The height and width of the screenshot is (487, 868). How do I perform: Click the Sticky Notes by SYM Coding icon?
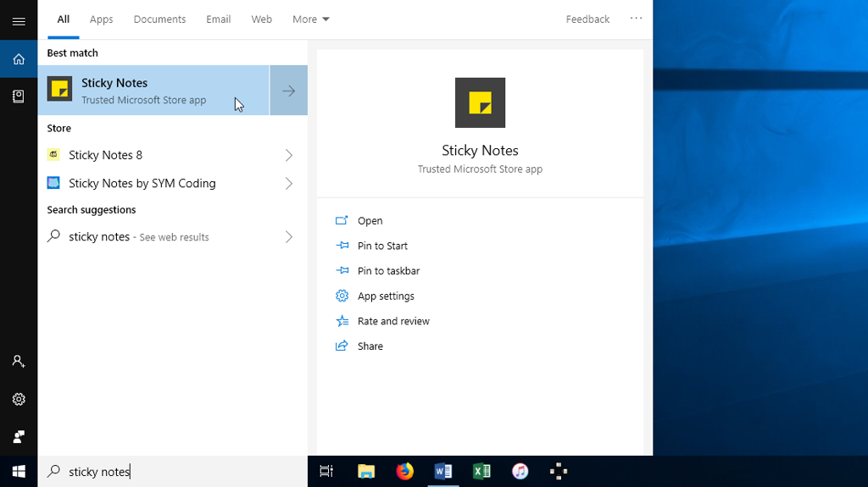click(53, 183)
